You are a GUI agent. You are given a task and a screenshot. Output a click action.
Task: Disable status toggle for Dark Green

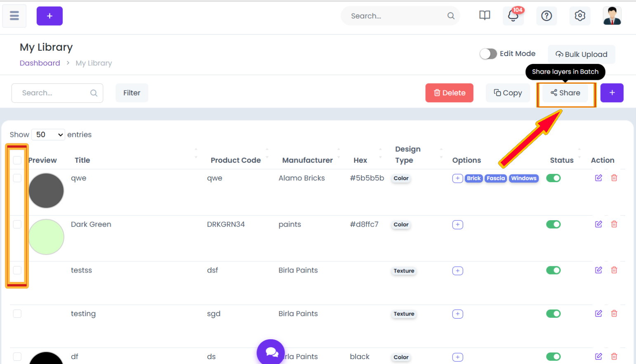554,224
